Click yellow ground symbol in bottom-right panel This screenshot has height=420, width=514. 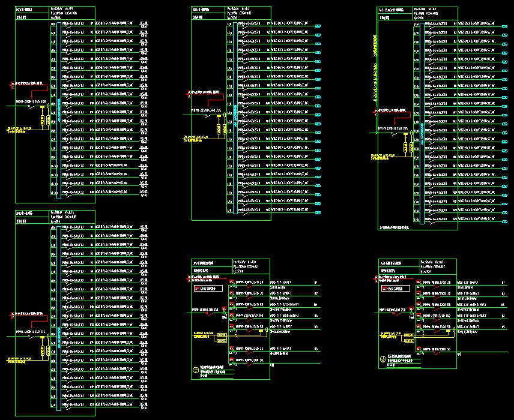coord(382,359)
